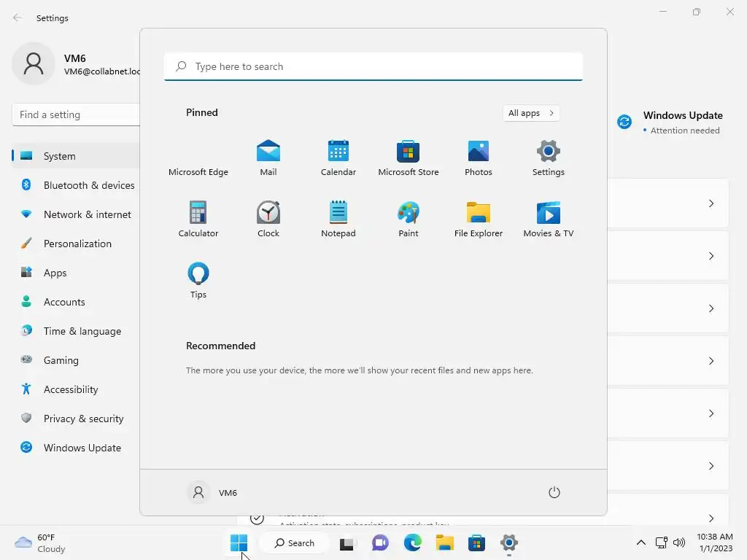Viewport: 747px width, 560px height.
Task: Launch Movies & TV
Action: (x=549, y=219)
